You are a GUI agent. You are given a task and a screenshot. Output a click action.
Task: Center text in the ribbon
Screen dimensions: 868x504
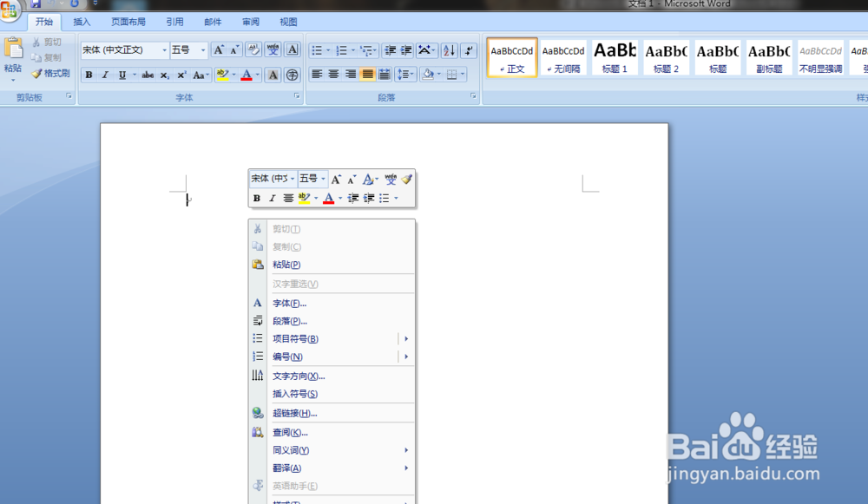[333, 74]
